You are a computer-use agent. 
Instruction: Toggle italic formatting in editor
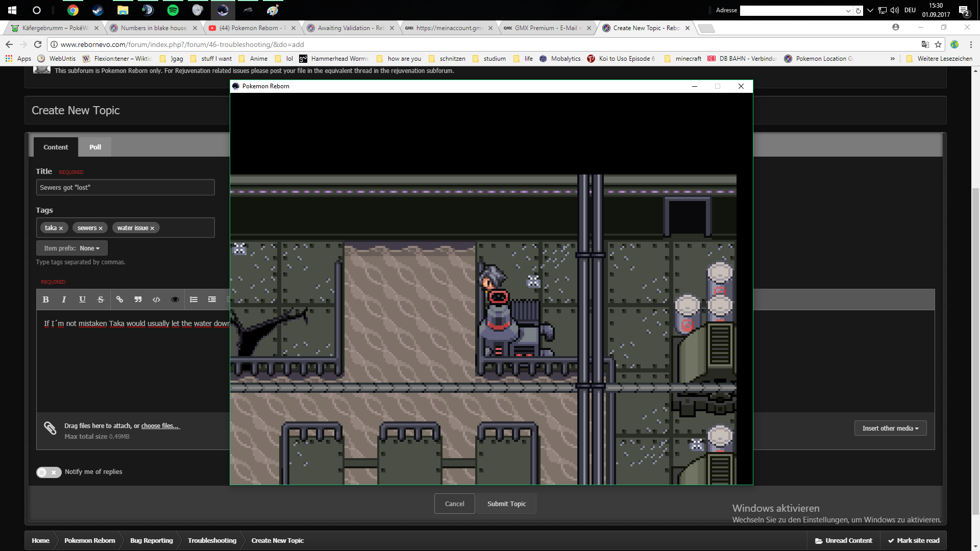[x=64, y=299]
